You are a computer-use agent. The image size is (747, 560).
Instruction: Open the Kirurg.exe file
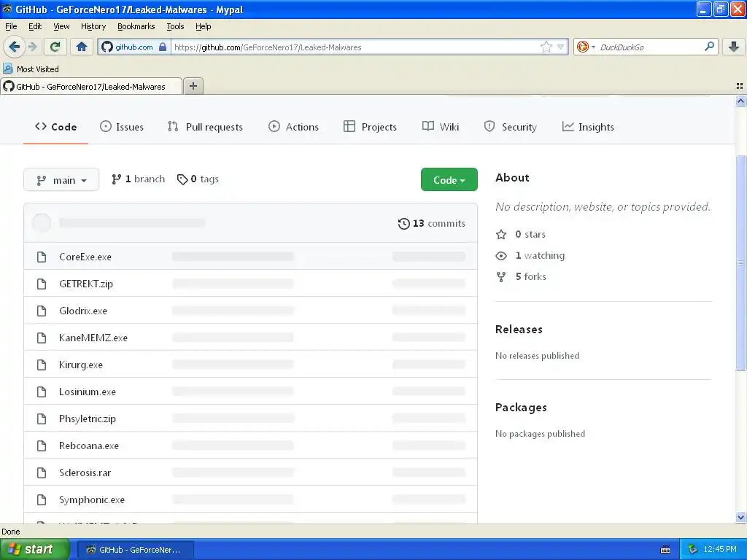(81, 365)
